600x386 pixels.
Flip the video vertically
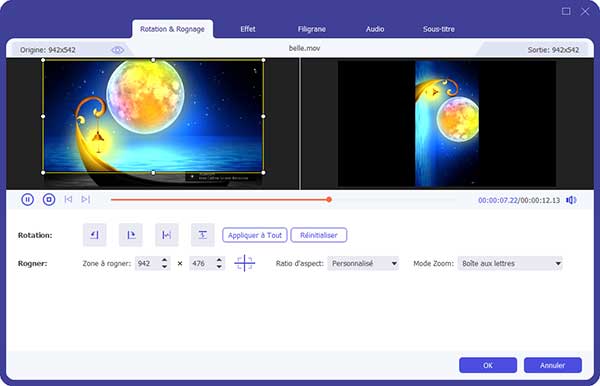click(202, 235)
